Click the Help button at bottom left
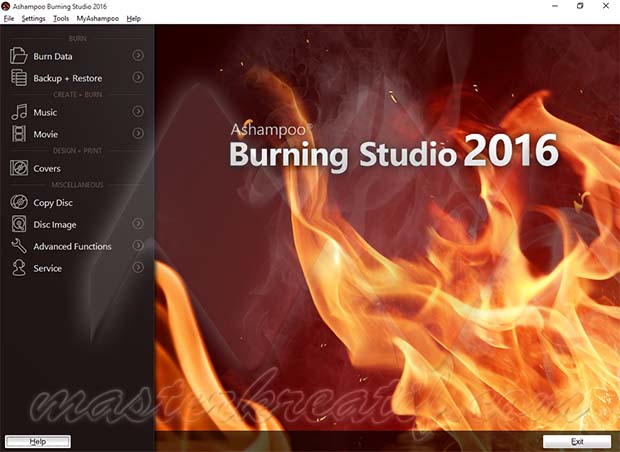The width and height of the screenshot is (620, 452). click(x=38, y=441)
